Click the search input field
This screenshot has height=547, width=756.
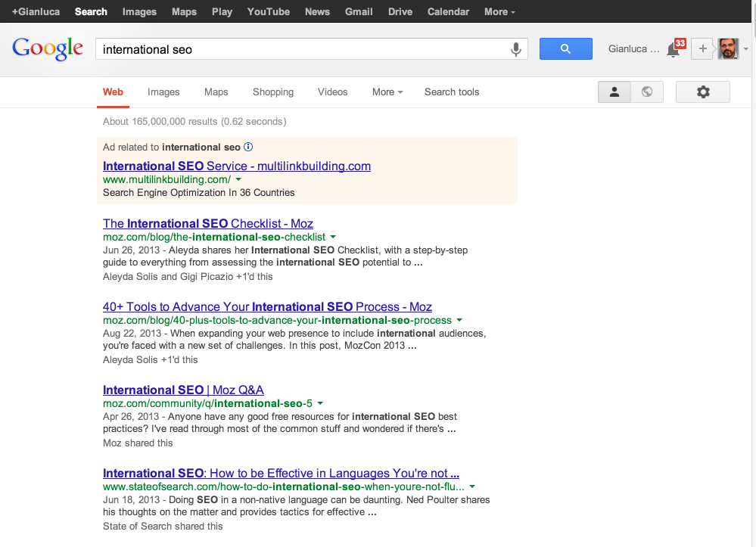303,49
